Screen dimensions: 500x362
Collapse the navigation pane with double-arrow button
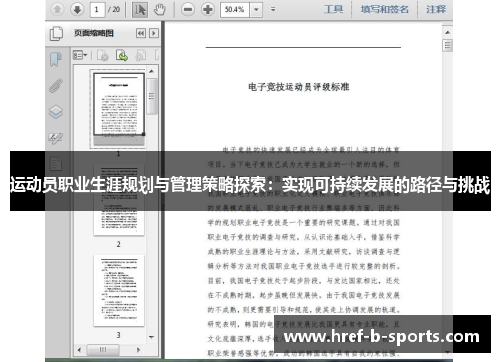point(141,33)
